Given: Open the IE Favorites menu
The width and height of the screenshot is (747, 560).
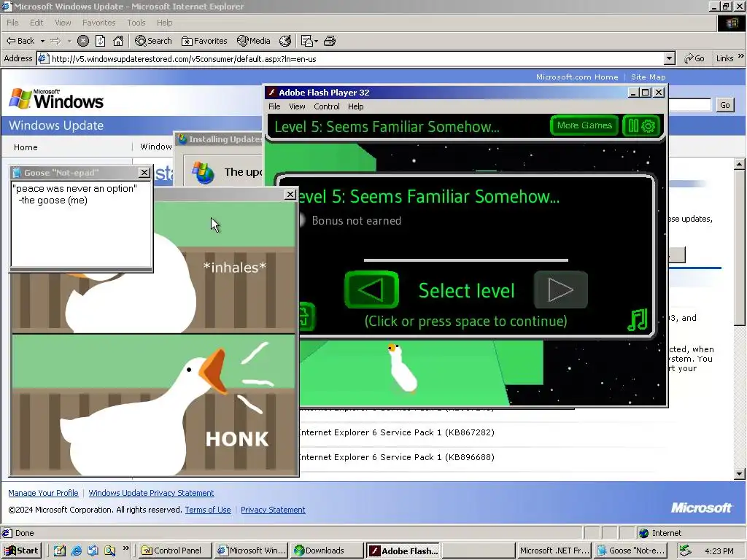Looking at the screenshot, I should click(x=98, y=23).
